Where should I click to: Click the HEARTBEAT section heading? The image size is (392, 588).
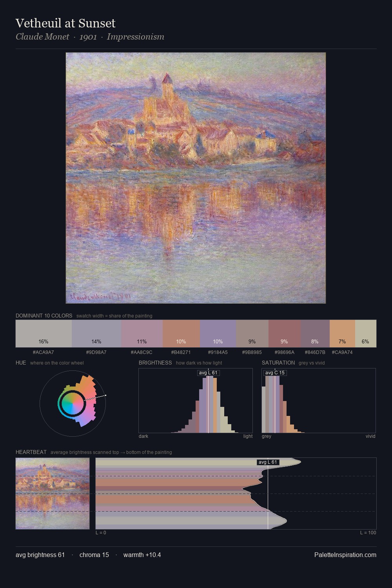[x=31, y=452]
